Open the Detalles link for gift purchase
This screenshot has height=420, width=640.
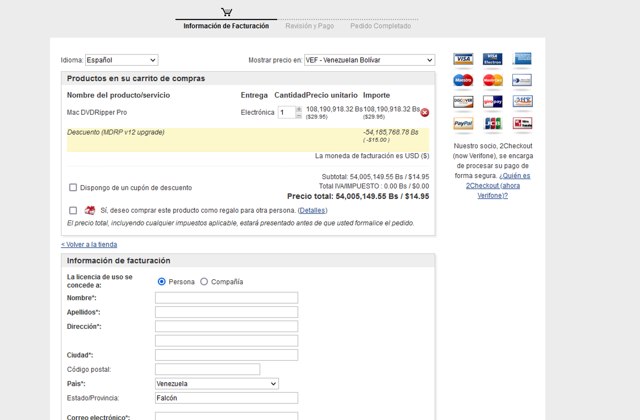[x=312, y=210]
